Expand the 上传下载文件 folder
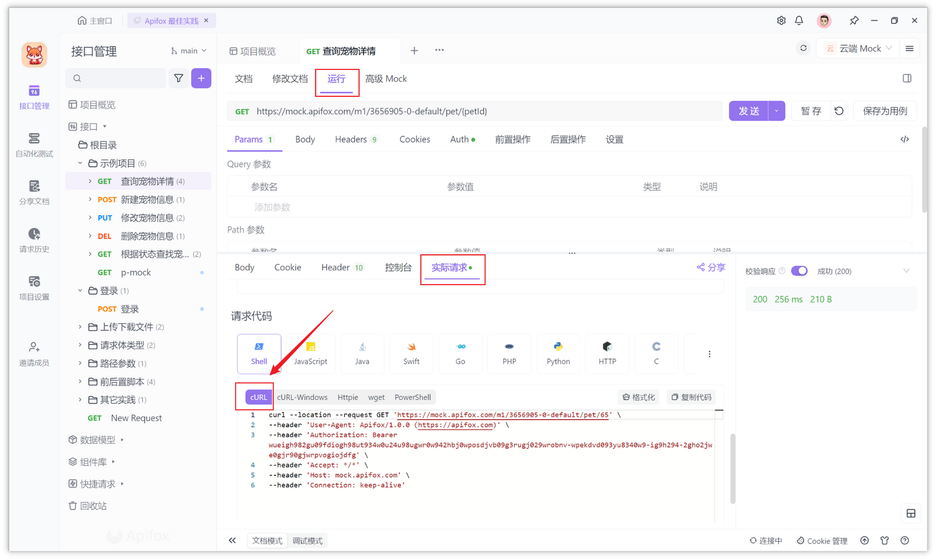The width and height of the screenshot is (941, 560). (x=81, y=327)
